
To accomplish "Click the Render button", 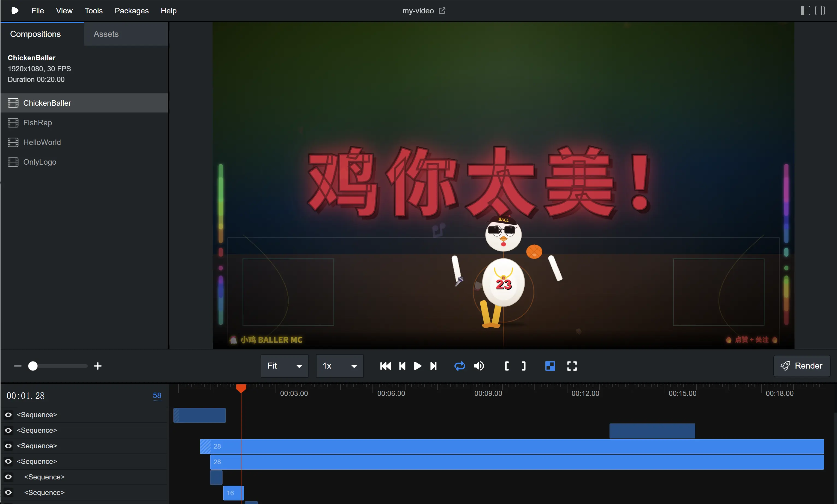I will (x=801, y=366).
